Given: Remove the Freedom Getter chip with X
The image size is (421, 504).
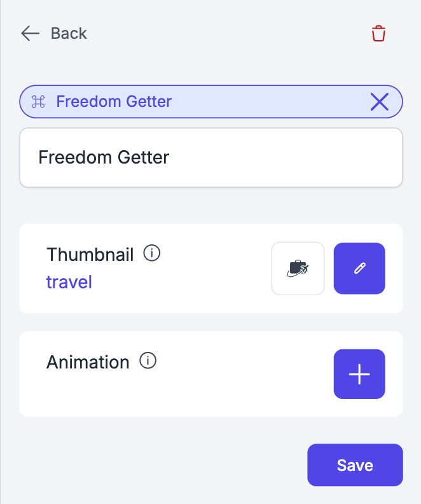Looking at the screenshot, I should (380, 102).
